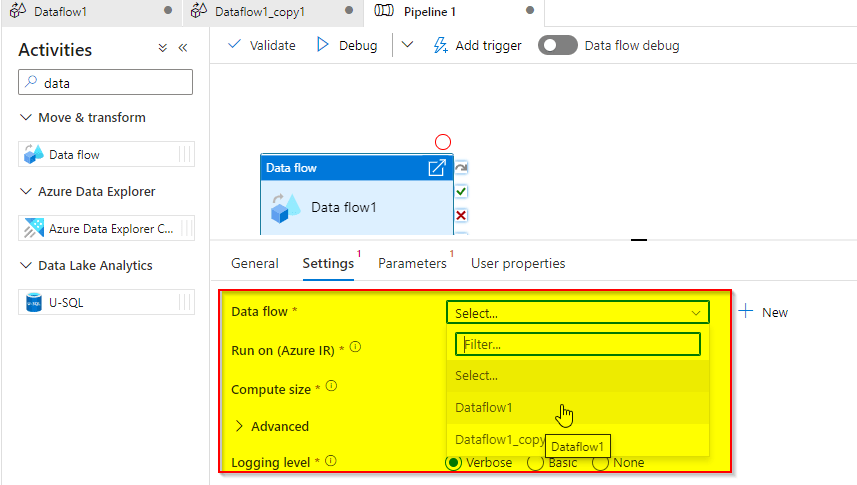This screenshot has width=857, height=485.
Task: Expand all activities with double chevron icon
Action: tap(162, 48)
